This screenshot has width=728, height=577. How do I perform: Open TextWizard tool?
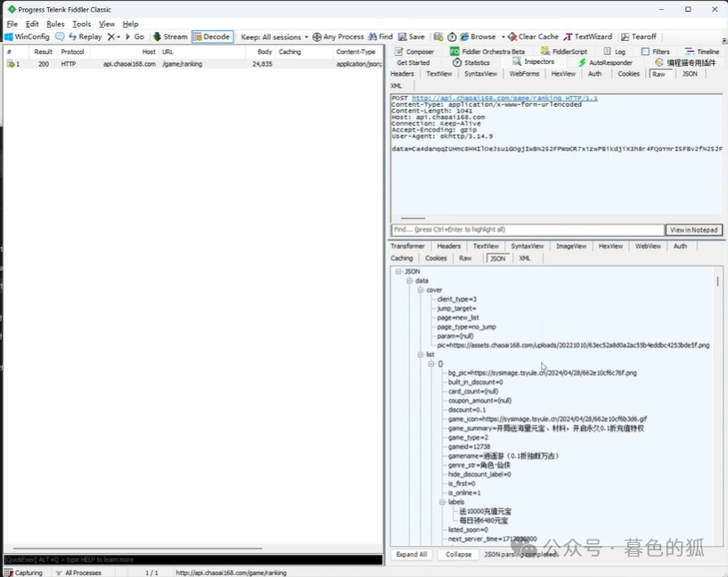click(x=588, y=37)
